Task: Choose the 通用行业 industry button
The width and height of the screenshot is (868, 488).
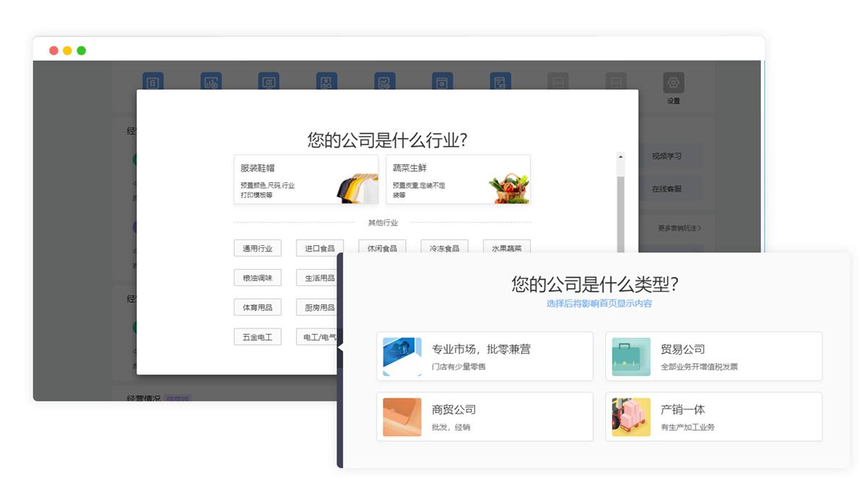Action: [258, 248]
